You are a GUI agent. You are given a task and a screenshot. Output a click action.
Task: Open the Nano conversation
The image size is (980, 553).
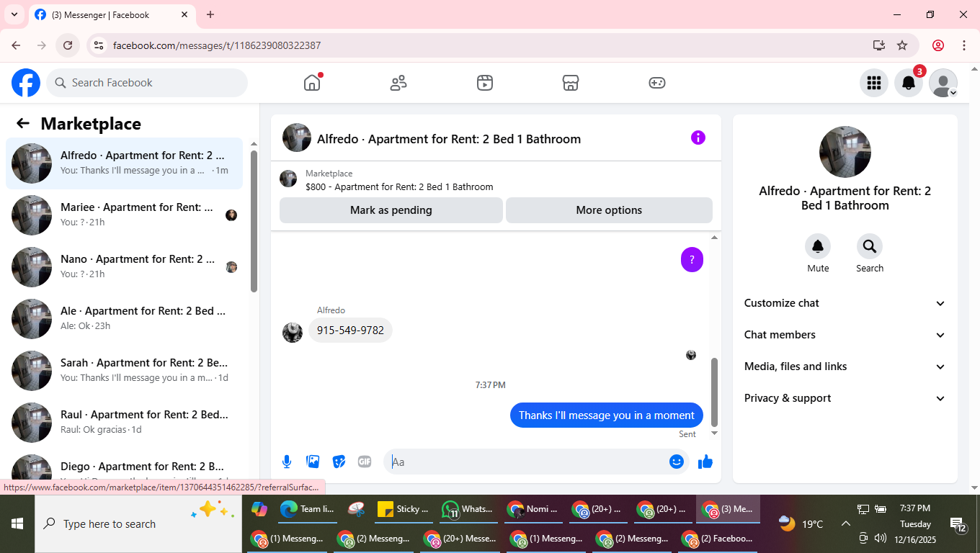(125, 267)
